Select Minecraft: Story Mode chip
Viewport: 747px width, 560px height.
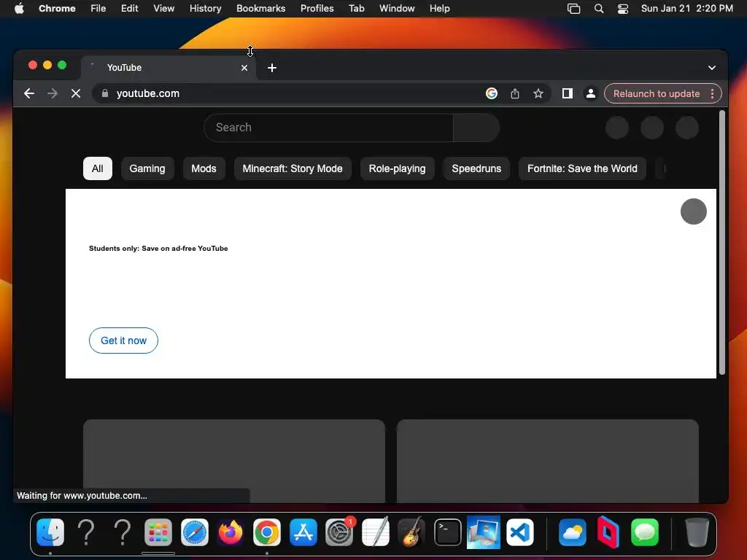[x=293, y=168]
